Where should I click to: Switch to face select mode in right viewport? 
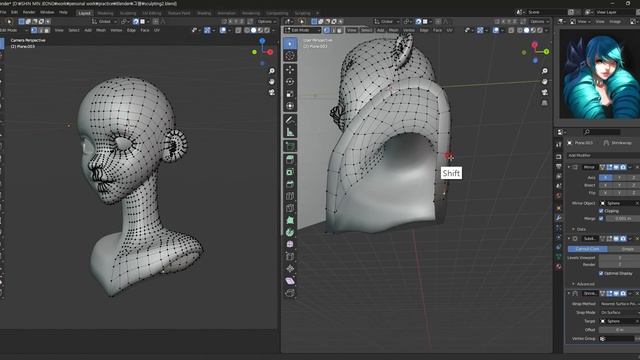pos(340,30)
